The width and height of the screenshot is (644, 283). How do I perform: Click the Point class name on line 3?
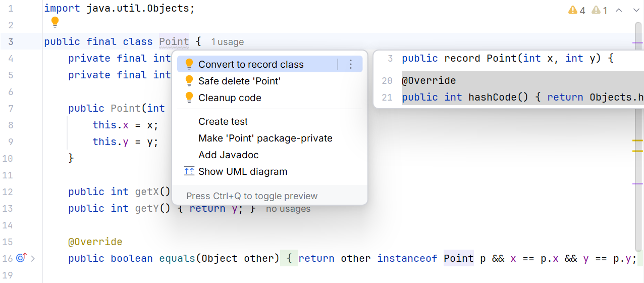[174, 41]
